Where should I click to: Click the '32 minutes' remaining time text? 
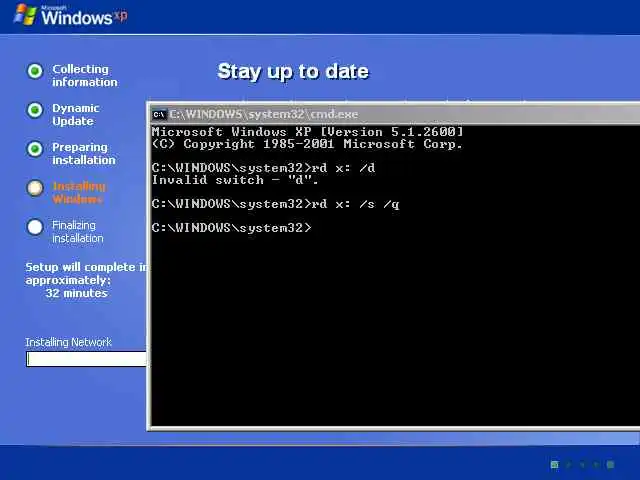point(77,293)
